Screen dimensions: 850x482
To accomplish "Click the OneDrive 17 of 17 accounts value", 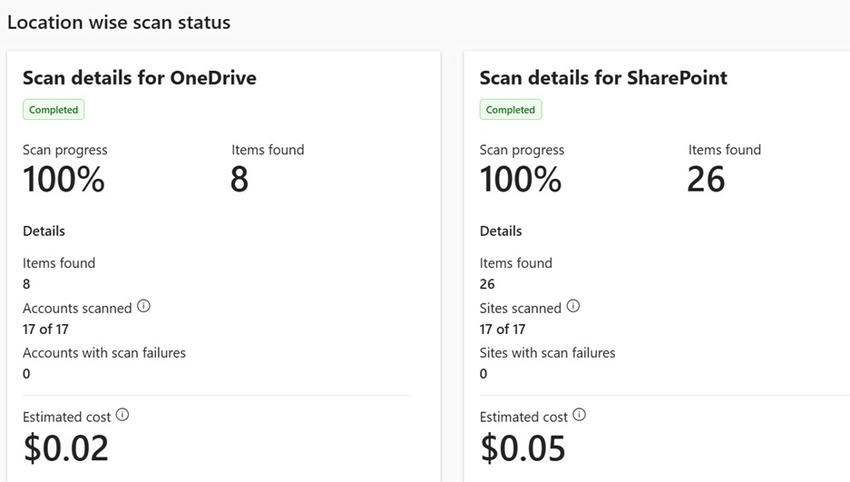I will pyautogui.click(x=45, y=329).
